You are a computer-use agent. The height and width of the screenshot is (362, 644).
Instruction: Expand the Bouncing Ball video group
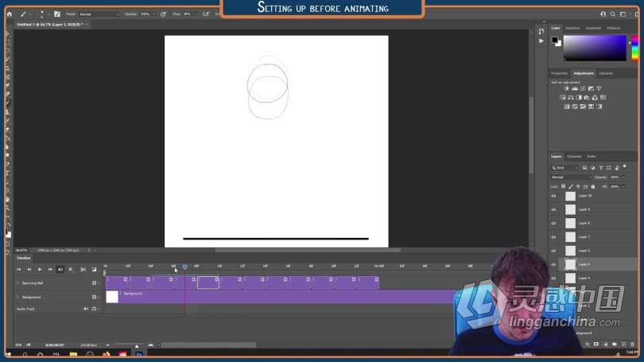point(17,283)
